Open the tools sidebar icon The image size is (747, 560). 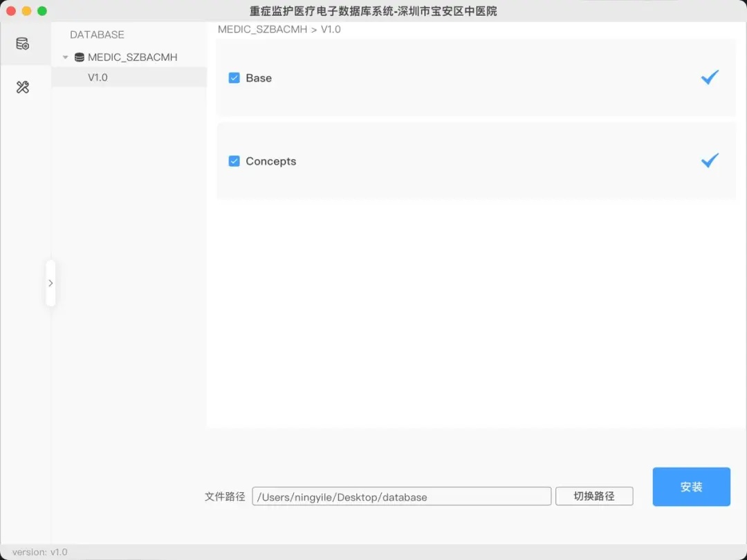tap(22, 87)
